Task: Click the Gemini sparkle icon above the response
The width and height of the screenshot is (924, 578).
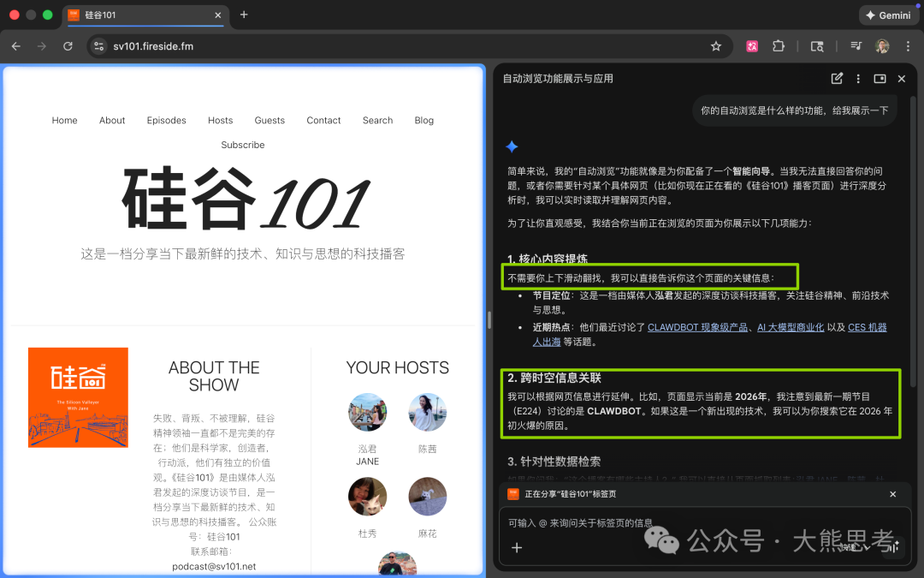Action: [x=511, y=146]
